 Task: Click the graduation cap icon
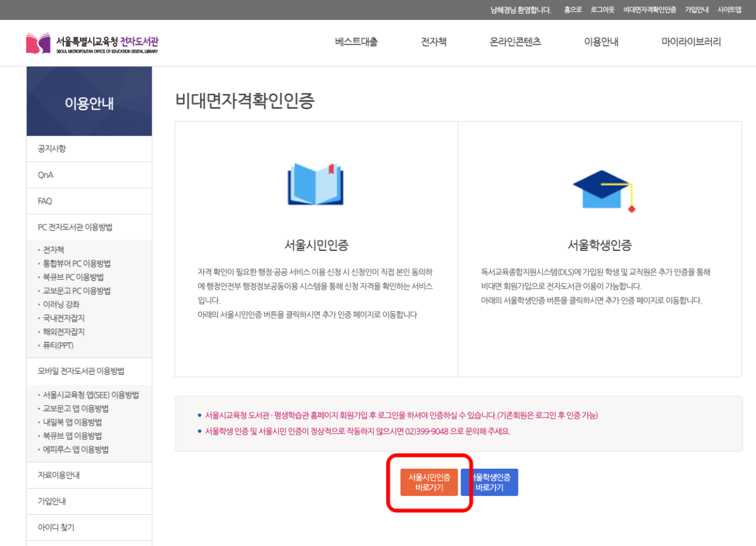[x=604, y=191]
